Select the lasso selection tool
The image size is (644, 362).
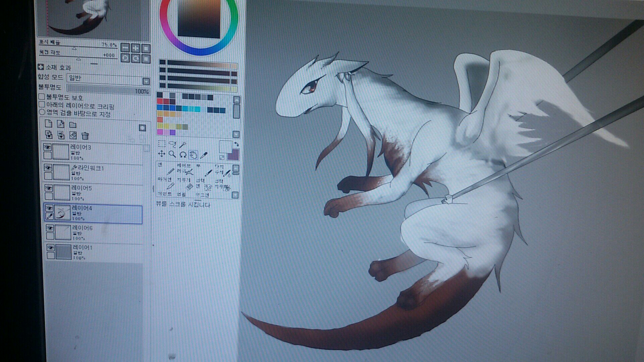[x=172, y=144]
